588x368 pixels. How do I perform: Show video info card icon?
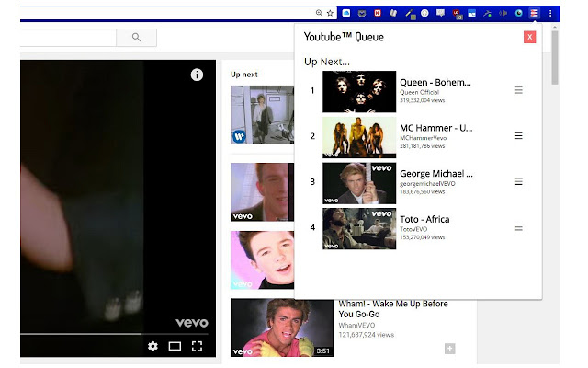[x=197, y=75]
